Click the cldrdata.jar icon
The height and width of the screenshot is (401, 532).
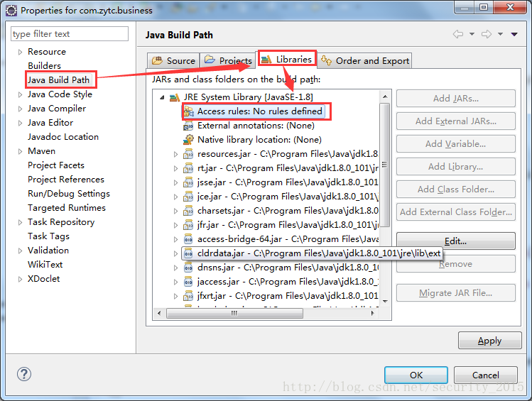point(188,253)
